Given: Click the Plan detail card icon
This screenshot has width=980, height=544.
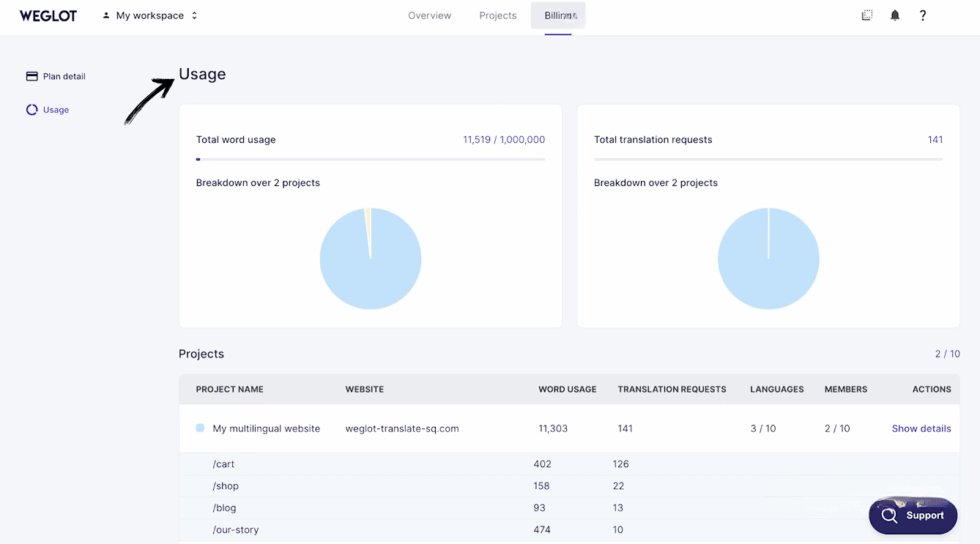Looking at the screenshot, I should [32, 76].
